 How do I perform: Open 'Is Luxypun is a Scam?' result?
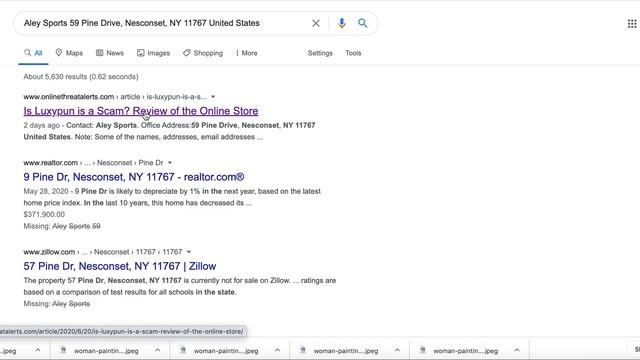(x=141, y=111)
